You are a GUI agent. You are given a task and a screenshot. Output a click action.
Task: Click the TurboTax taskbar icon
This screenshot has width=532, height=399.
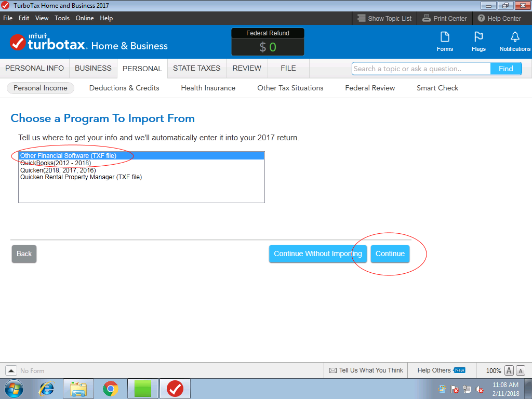pos(175,389)
